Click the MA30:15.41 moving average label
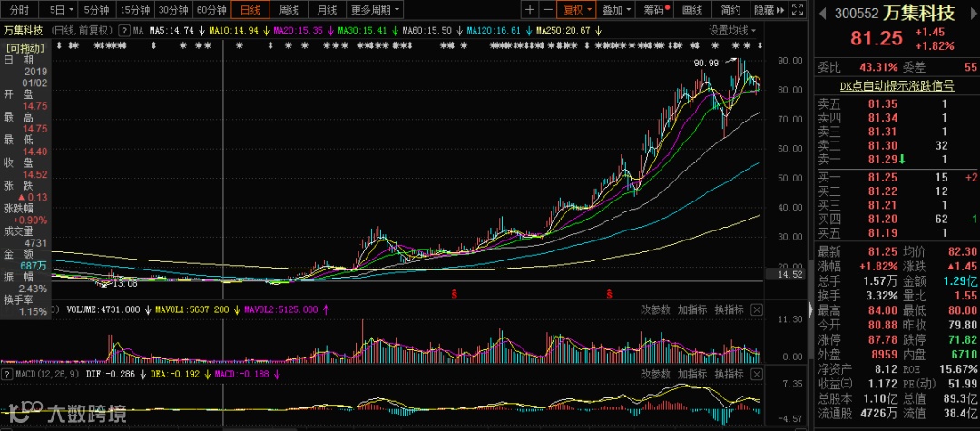This screenshot has height=431, width=980. pos(362,30)
